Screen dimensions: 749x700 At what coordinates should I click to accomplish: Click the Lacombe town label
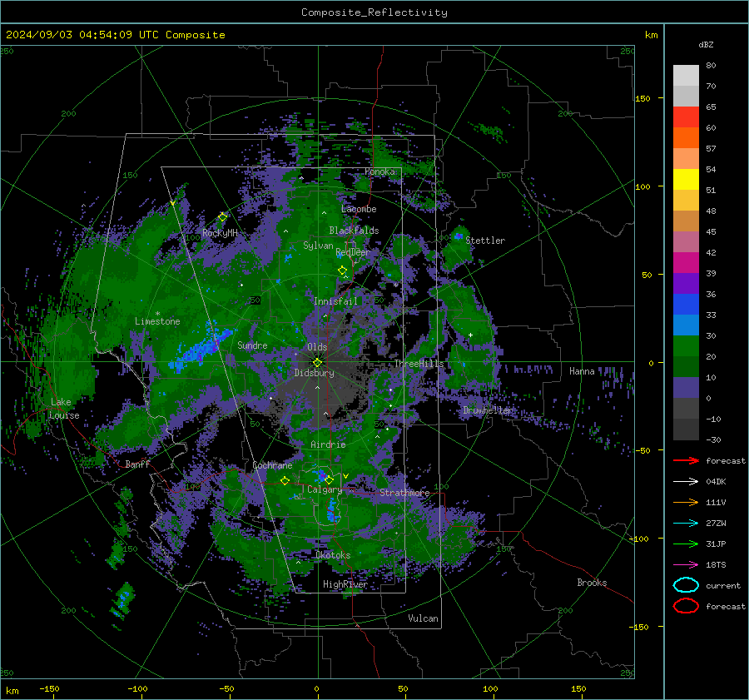coord(359,209)
